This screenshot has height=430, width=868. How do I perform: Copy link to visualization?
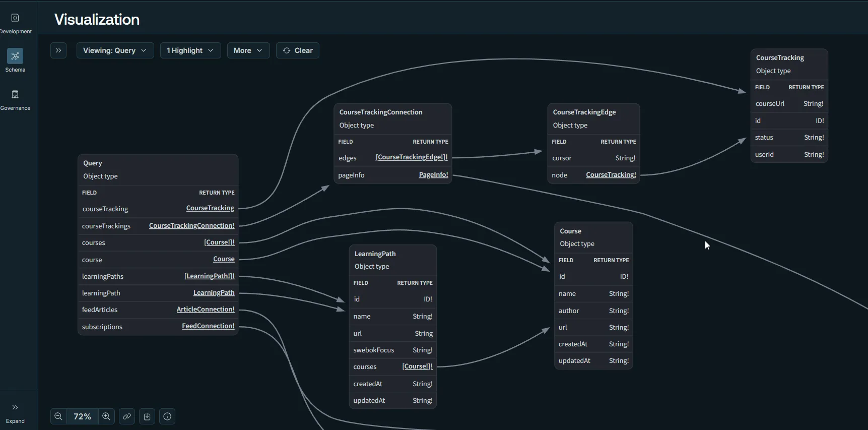(127, 416)
